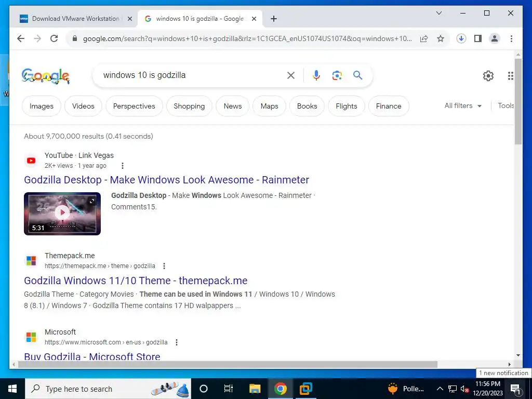Open the Chrome three-dot menu

[511, 38]
